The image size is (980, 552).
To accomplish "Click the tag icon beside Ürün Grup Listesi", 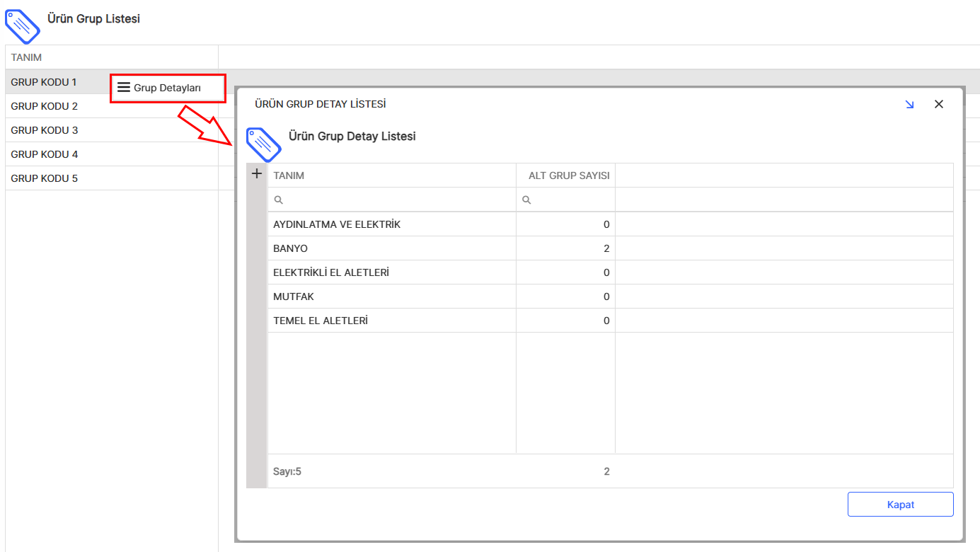I will [x=23, y=27].
